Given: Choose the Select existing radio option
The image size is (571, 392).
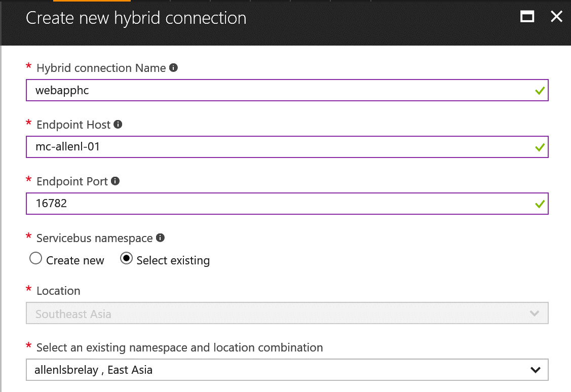Looking at the screenshot, I should [x=126, y=259].
